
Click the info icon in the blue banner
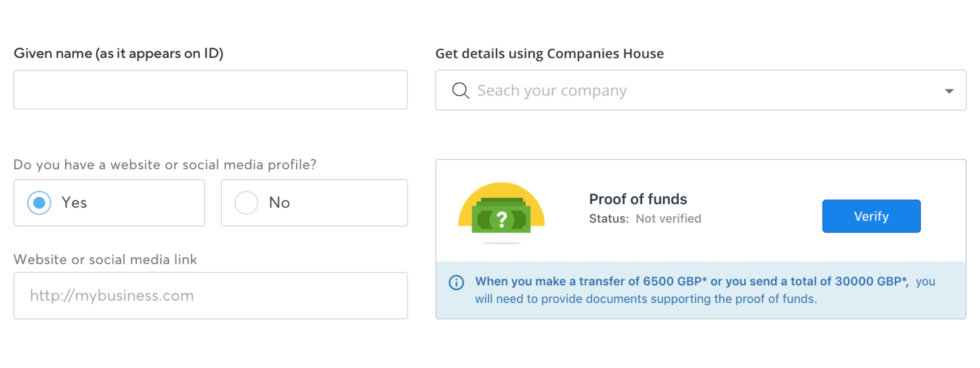(x=457, y=282)
